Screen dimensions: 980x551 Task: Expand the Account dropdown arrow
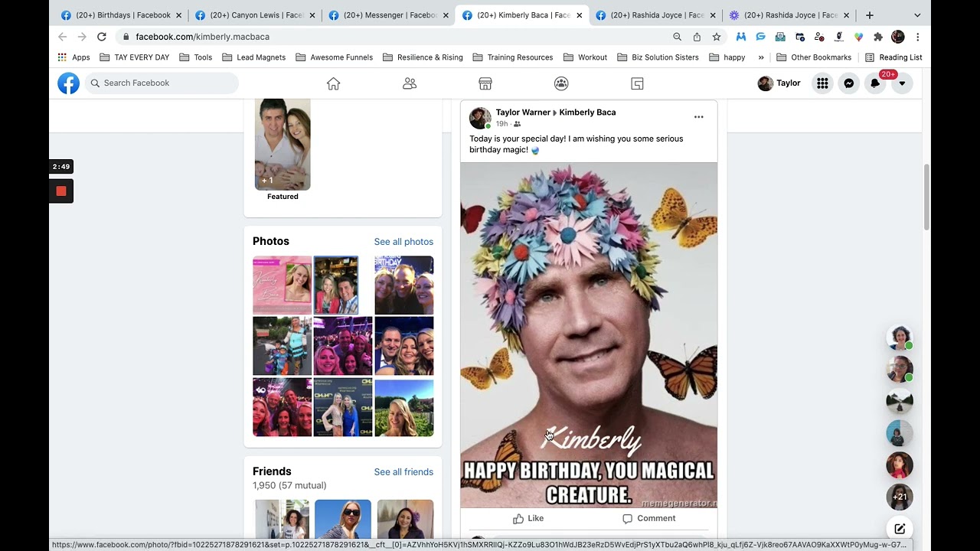(x=902, y=83)
